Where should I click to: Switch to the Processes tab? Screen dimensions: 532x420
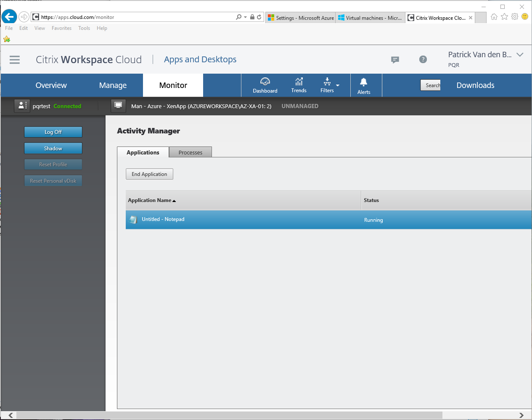(x=191, y=152)
